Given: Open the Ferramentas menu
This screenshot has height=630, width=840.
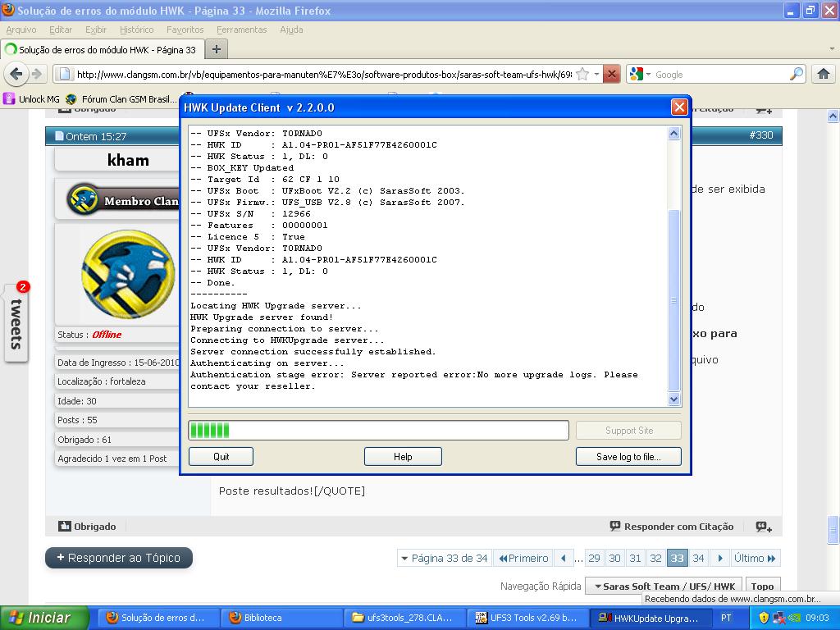Looking at the screenshot, I should coord(242,30).
